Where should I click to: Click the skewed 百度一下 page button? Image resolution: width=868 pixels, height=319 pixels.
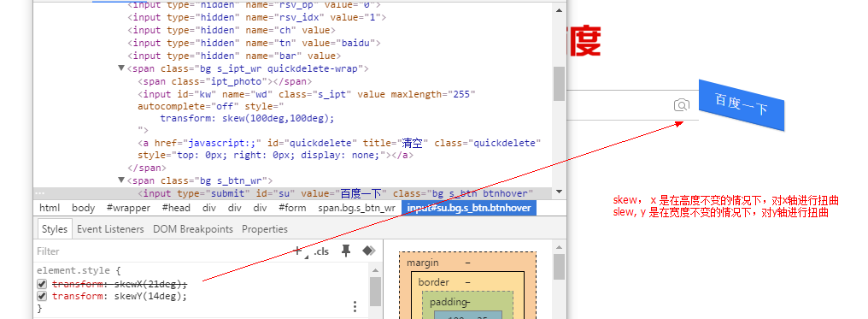pyautogui.click(x=742, y=105)
